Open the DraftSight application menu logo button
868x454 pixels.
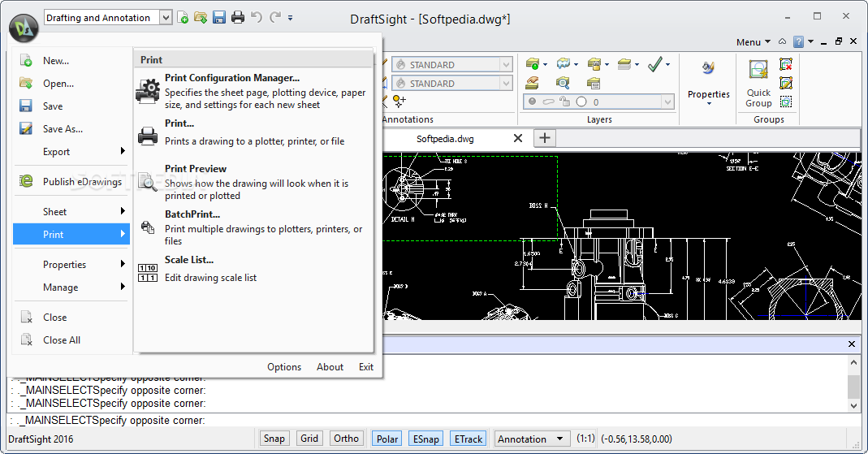coord(24,28)
